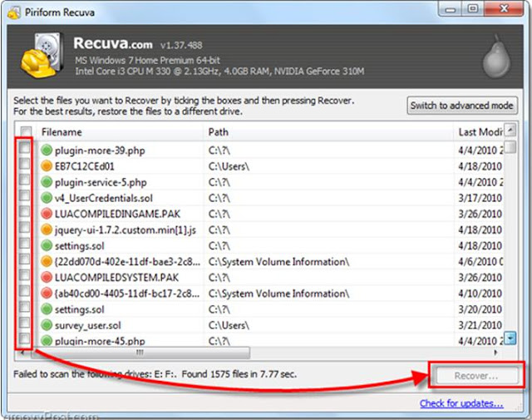Click System Volume Information path of {22dd070d row
The width and height of the screenshot is (532, 420).
[278, 262]
